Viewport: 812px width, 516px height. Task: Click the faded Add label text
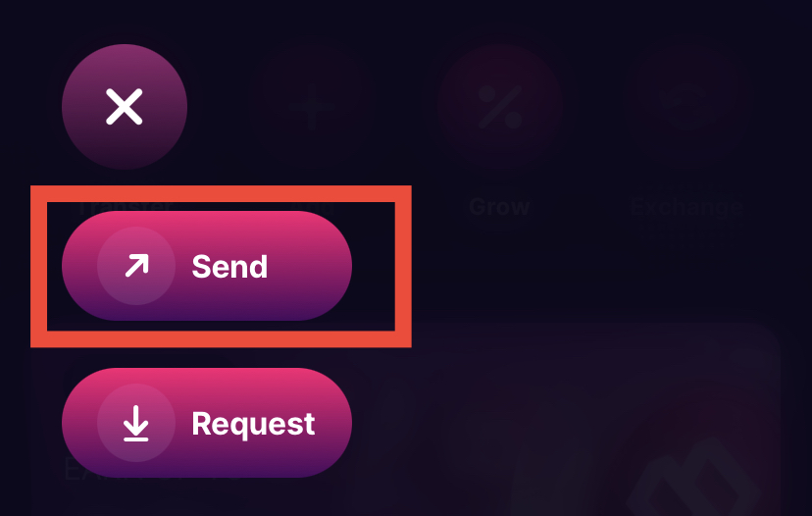[x=312, y=207]
